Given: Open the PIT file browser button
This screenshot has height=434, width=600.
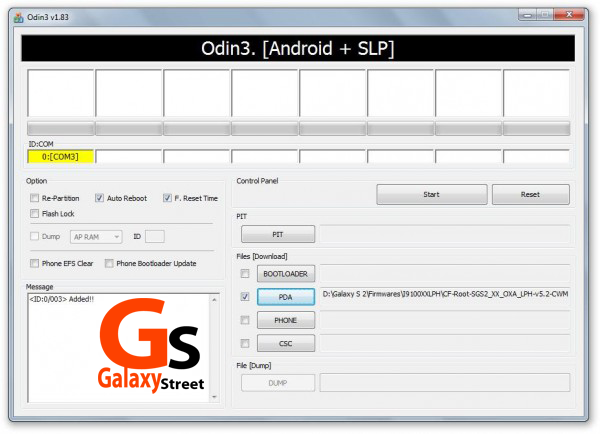Looking at the screenshot, I should coord(278,234).
